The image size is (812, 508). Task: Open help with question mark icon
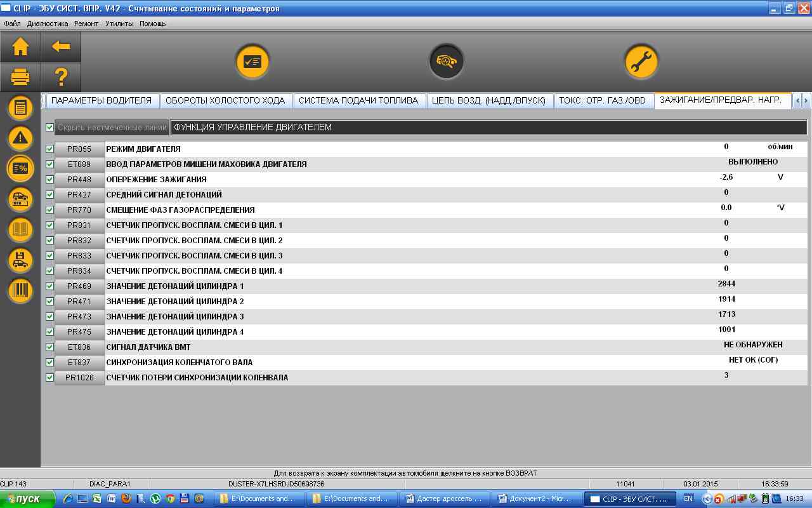click(61, 77)
